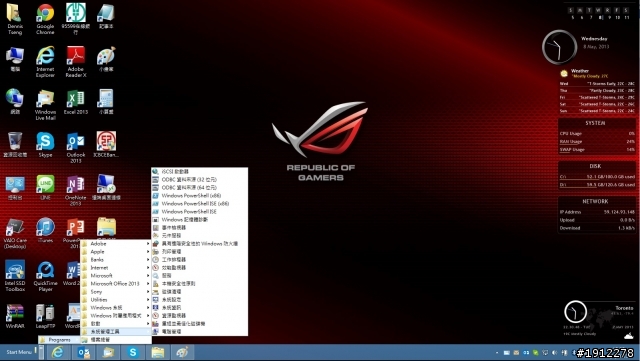Launch Internet Explorer desktop shortcut
The width and height of the screenshot is (640, 361).
point(45,62)
